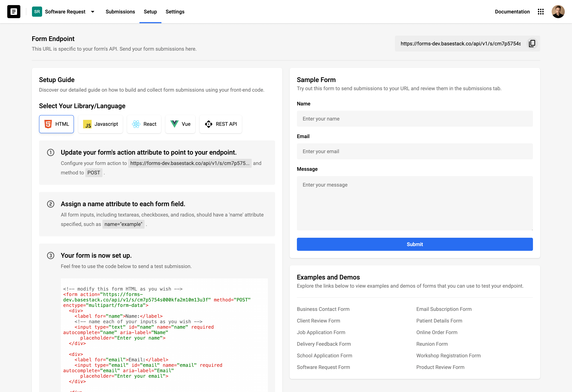Switch to the Submissions tab
572x392 pixels.
[120, 12]
